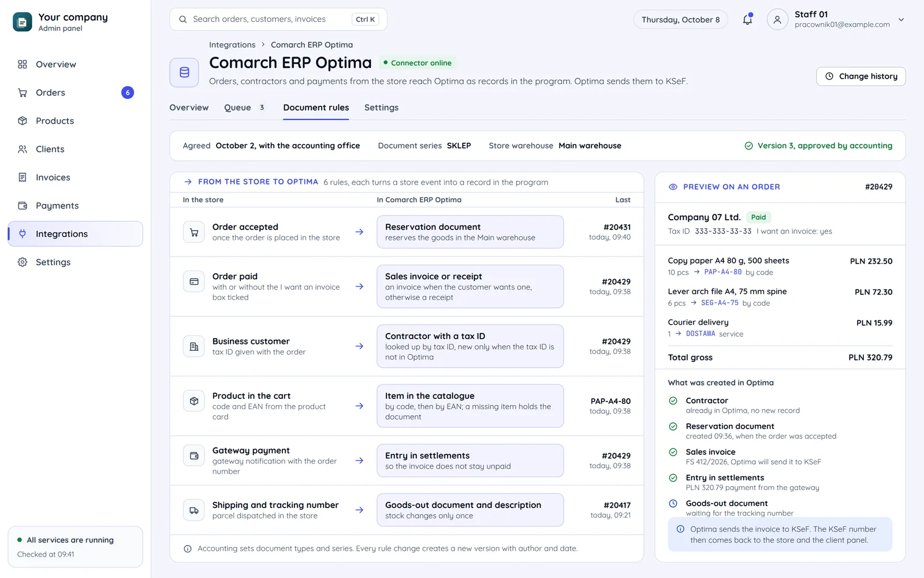Image resolution: width=924 pixels, height=578 pixels.
Task: Open Clients in the sidebar
Action: pyautogui.click(x=75, y=149)
